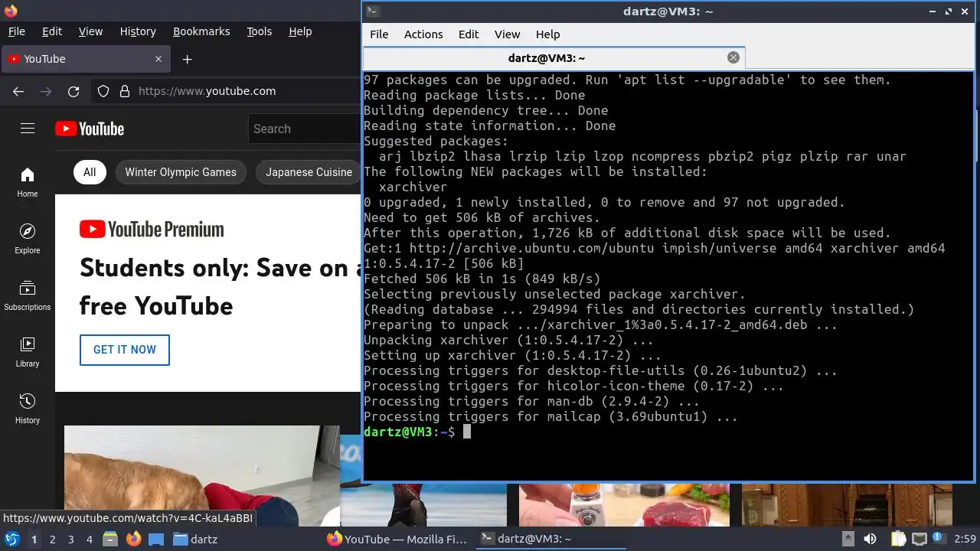The width and height of the screenshot is (980, 551).
Task: Open a new Firefox tab
Action: click(x=187, y=59)
